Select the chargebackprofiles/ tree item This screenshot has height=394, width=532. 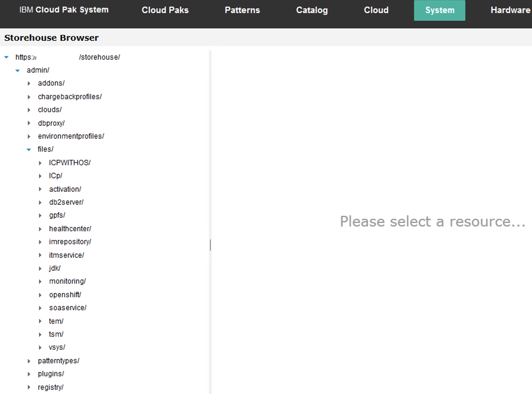point(70,97)
